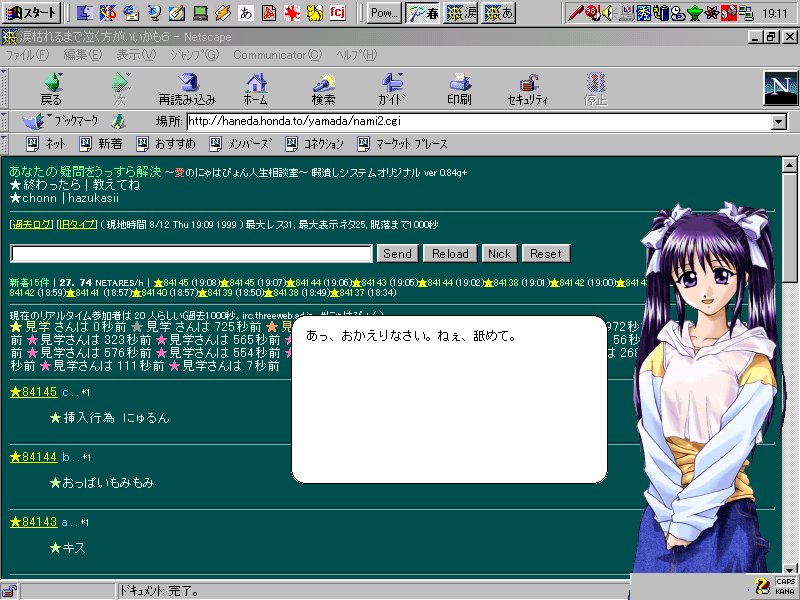This screenshot has height=600, width=800.
Task: Open Security (セキュリティ) toolbar icon
Action: 528,89
